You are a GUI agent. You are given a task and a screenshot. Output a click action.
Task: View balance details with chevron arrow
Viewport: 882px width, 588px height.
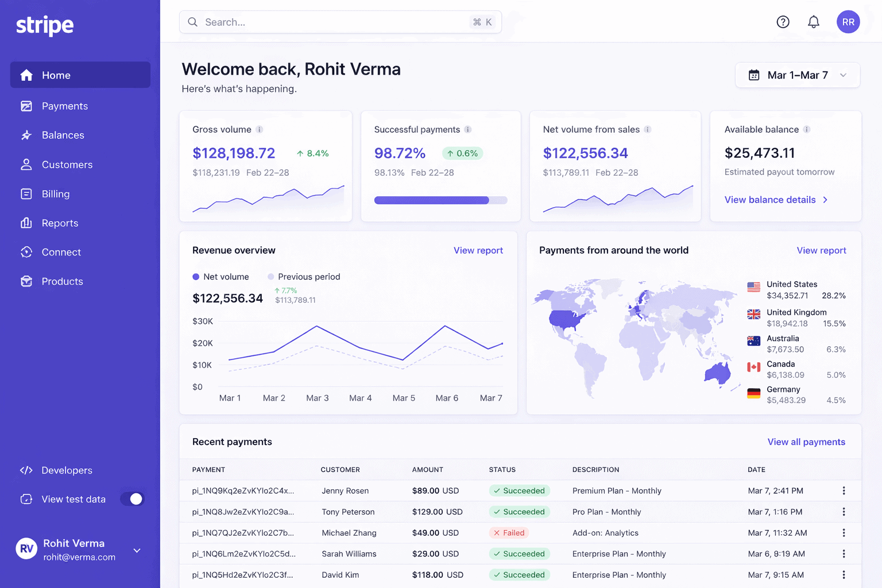(x=776, y=200)
